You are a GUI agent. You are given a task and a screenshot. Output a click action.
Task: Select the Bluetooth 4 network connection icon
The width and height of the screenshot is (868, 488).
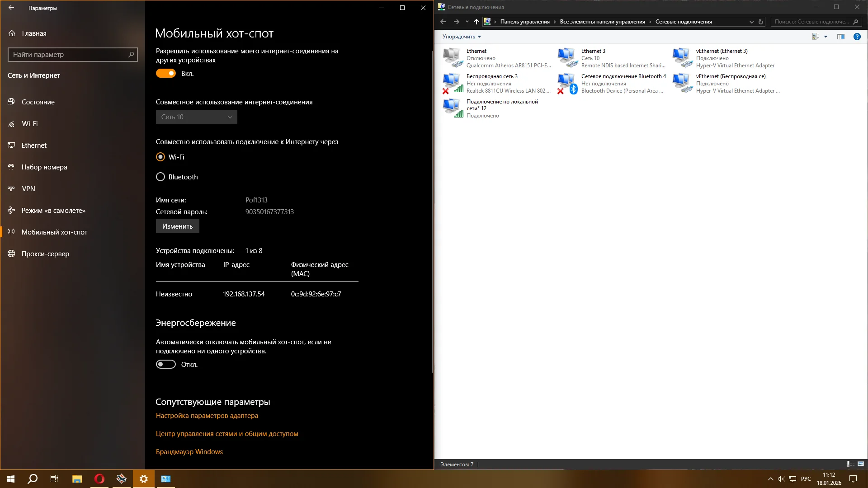pos(567,83)
